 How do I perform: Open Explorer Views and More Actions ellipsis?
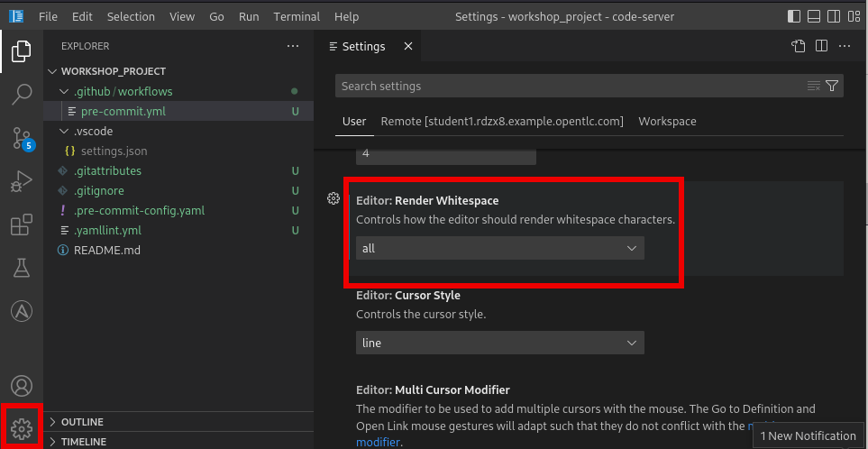tap(293, 46)
